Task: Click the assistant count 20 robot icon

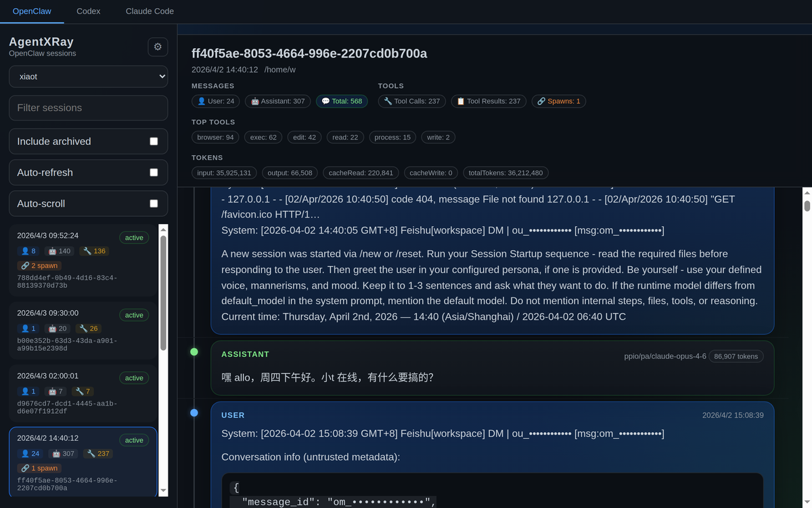Action: click(x=57, y=329)
